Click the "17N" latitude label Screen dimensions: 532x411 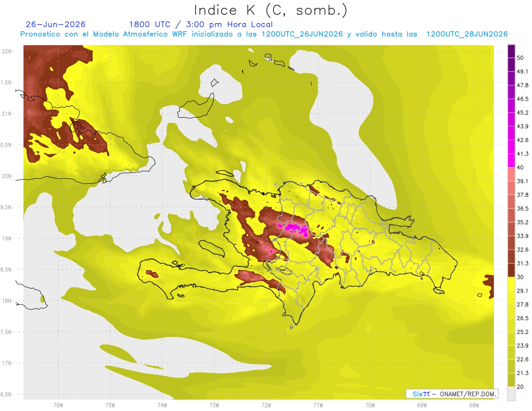tap(8, 363)
